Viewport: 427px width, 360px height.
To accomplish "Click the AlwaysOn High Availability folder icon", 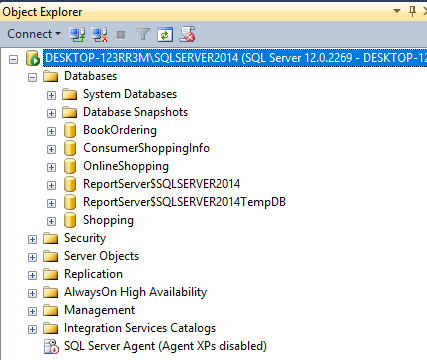I will click(x=51, y=292).
